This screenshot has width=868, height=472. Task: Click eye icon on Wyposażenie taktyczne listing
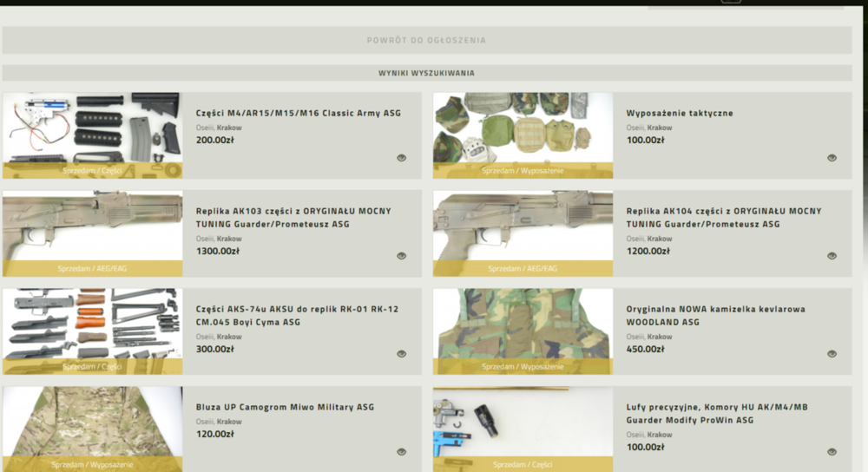832,158
